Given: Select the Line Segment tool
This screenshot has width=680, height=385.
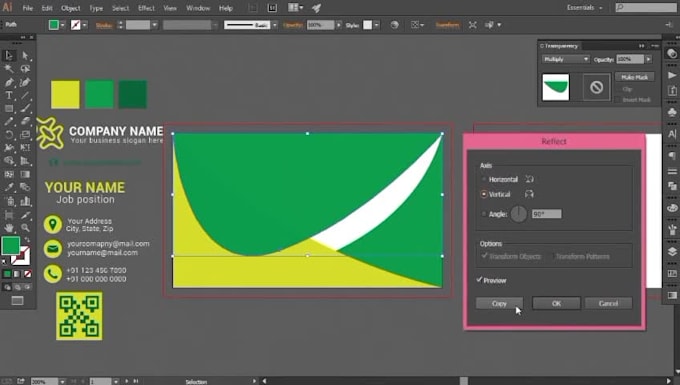Looking at the screenshot, I should [25, 95].
